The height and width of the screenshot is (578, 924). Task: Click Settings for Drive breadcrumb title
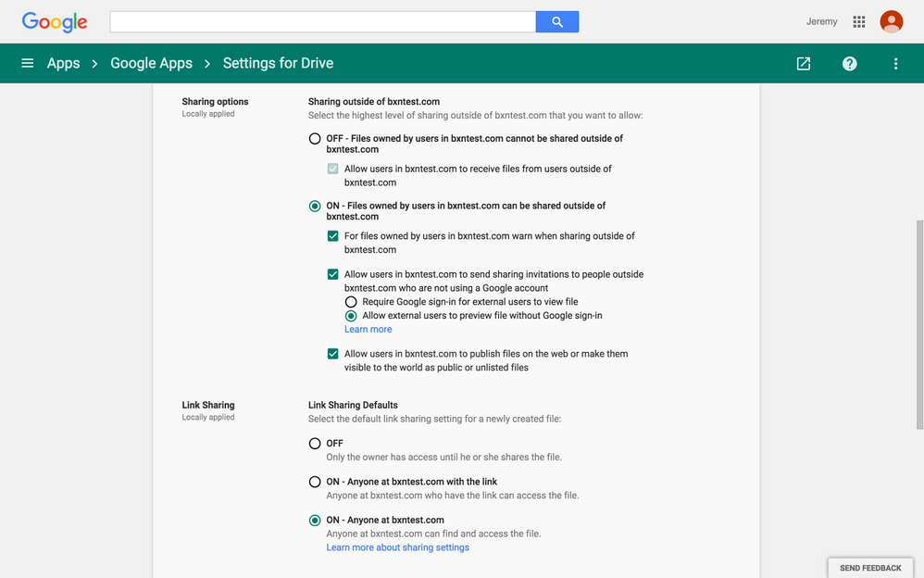pyautogui.click(x=278, y=63)
